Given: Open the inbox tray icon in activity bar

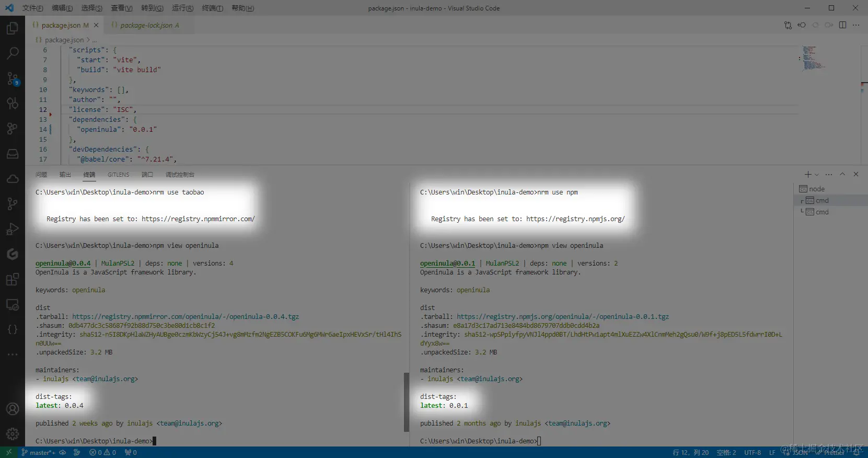Looking at the screenshot, I should click(x=13, y=154).
